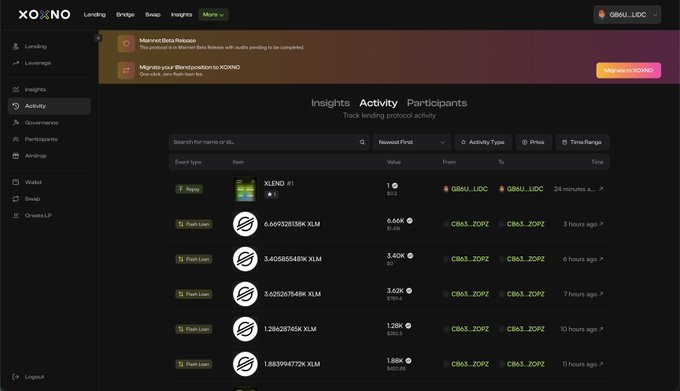Viewport: 680px width, 391px height.
Task: Open To address CB63...ZOPZ in 7 hours row
Action: click(525, 294)
